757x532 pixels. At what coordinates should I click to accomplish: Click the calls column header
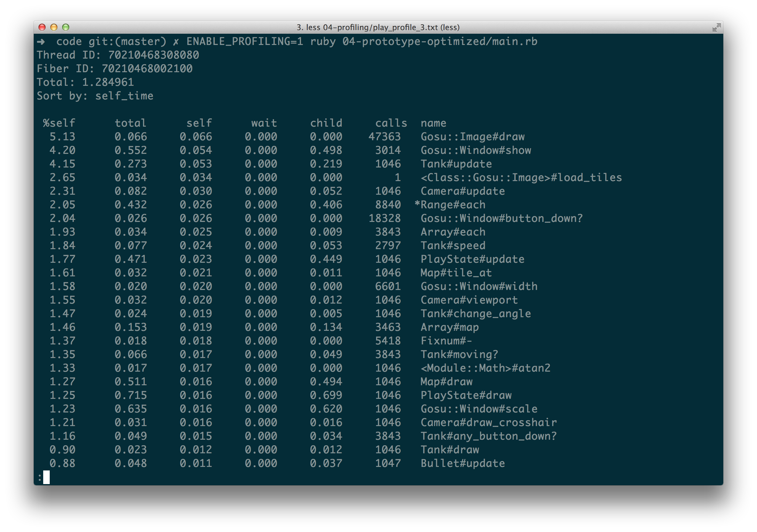[x=391, y=123]
